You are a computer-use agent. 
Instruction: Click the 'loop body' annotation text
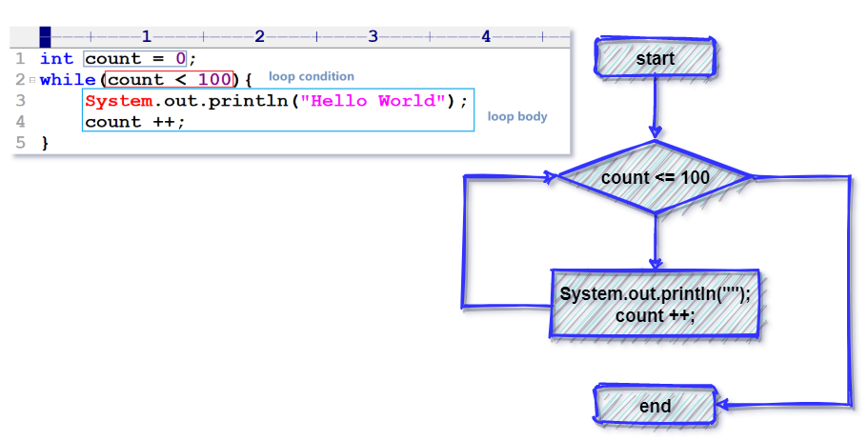point(517,116)
